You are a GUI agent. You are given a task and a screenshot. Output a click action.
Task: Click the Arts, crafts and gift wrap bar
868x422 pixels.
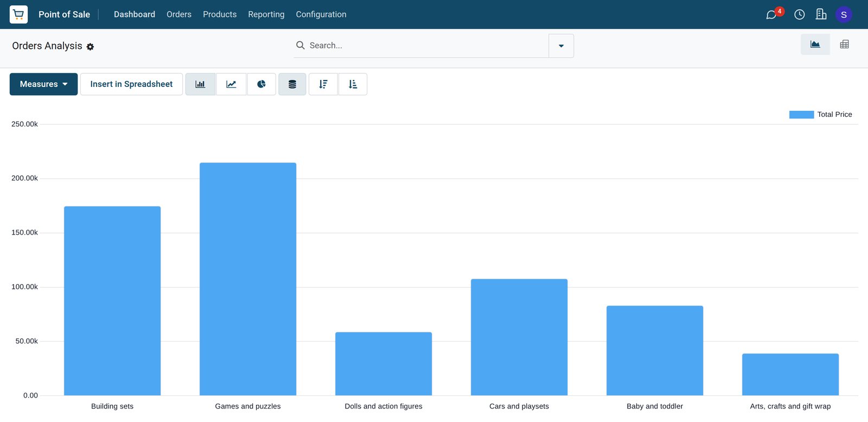point(790,375)
